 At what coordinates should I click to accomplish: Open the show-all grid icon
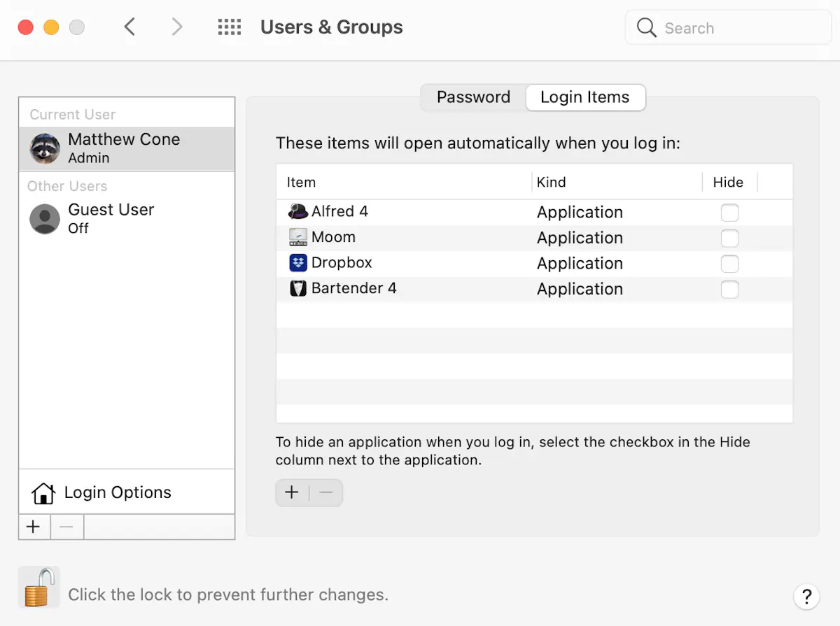[x=230, y=27]
